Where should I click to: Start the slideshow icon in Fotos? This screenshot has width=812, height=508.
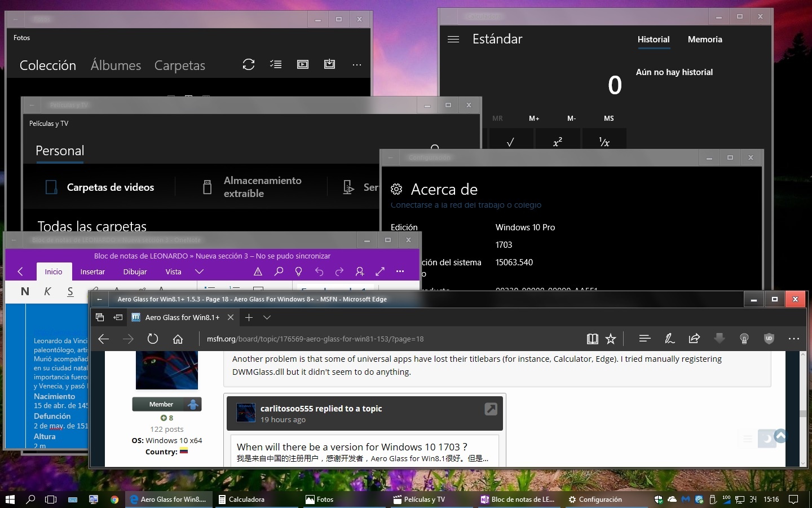click(x=303, y=64)
